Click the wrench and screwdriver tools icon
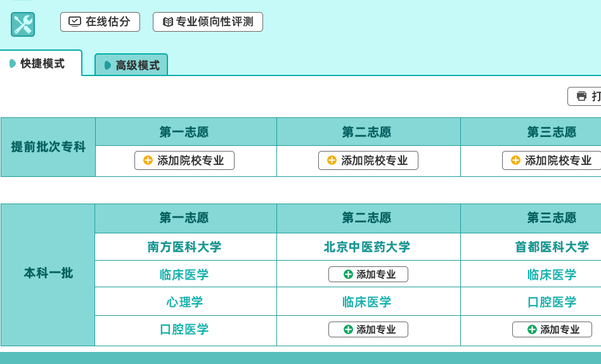 pyautogui.click(x=23, y=24)
